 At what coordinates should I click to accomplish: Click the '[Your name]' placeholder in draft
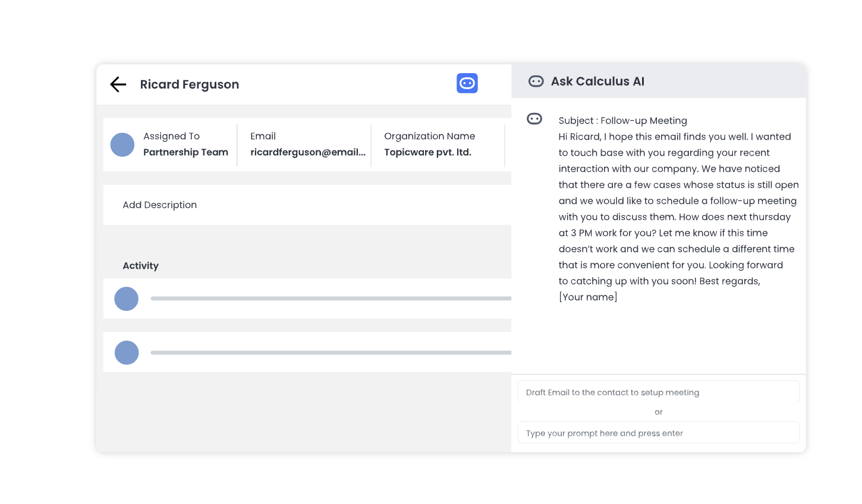588,297
